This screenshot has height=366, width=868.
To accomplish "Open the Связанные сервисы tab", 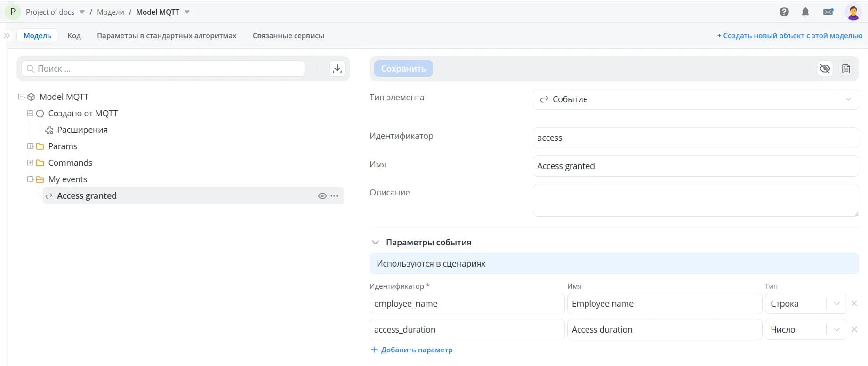I will (289, 35).
